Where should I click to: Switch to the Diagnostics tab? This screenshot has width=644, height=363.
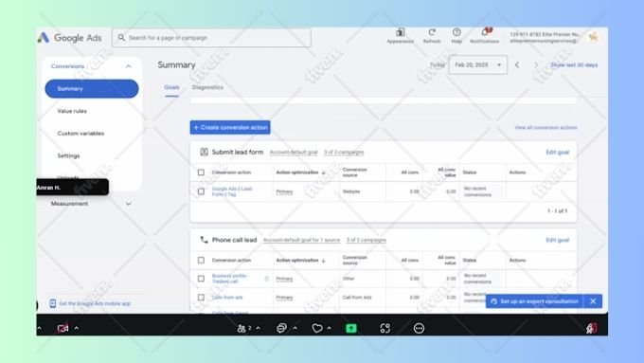207,87
